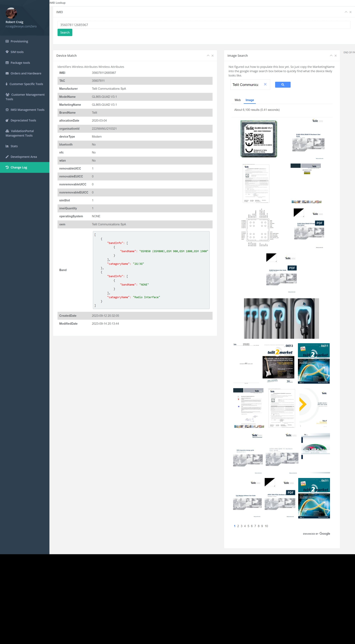Go to results page 2
This screenshot has width=355, height=644.
coord(238,526)
